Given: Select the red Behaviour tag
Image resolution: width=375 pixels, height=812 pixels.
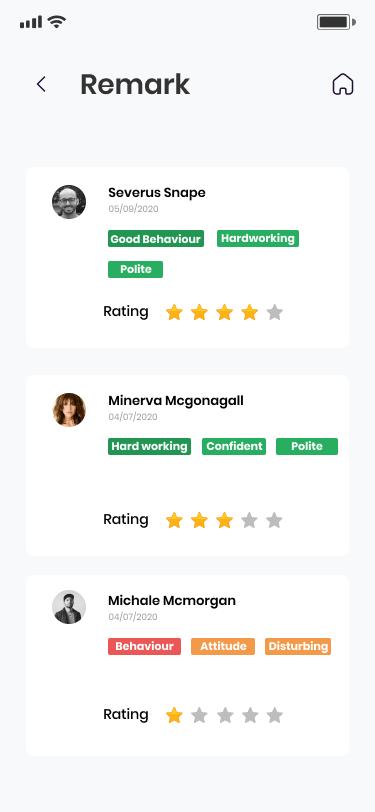Looking at the screenshot, I should [x=145, y=646].
